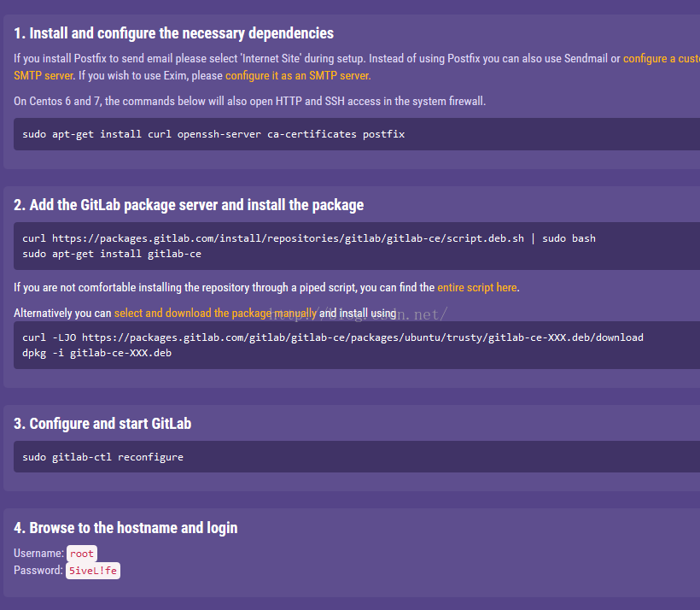Open the "configure it as an SMTP server" link

click(x=298, y=75)
